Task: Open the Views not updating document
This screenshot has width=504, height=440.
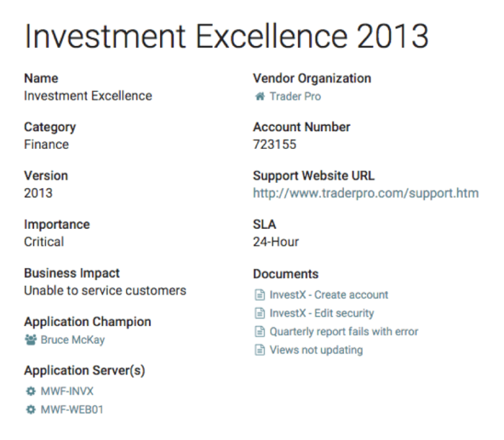Action: pos(316,350)
